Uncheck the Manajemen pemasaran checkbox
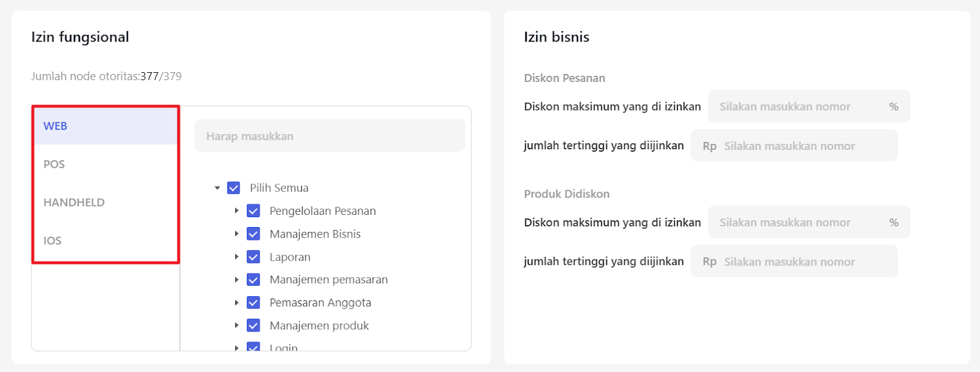The height and width of the screenshot is (372, 980). point(253,280)
